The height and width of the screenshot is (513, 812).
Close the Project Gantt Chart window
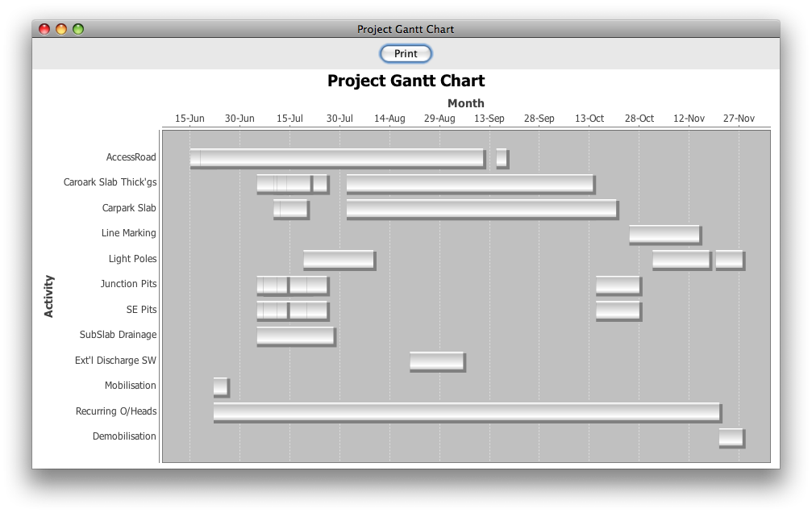[x=44, y=29]
